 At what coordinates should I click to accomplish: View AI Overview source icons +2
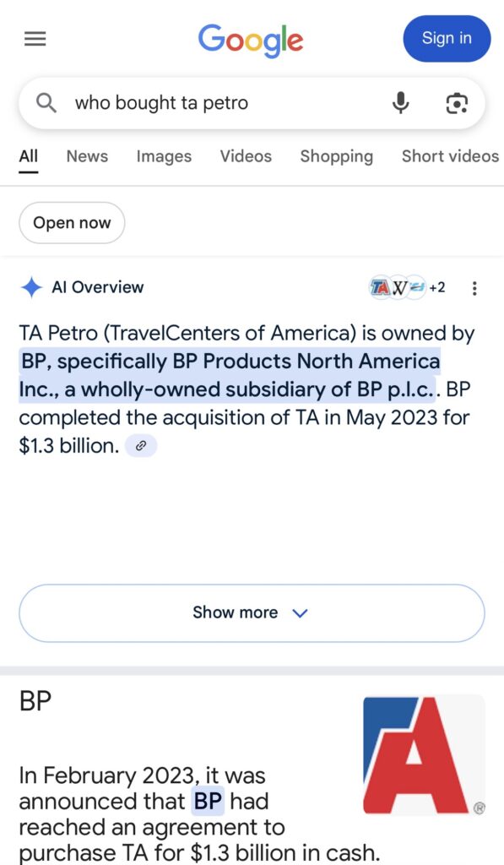click(408, 287)
